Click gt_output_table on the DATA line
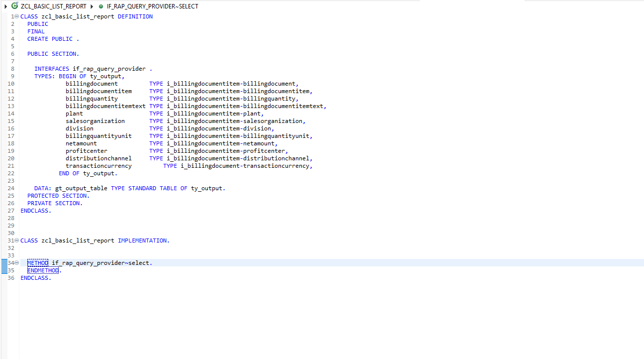This screenshot has height=359, width=644. tap(81, 188)
